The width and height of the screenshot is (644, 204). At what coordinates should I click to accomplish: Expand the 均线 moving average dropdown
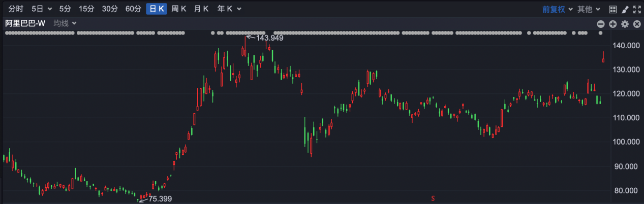tap(65, 23)
